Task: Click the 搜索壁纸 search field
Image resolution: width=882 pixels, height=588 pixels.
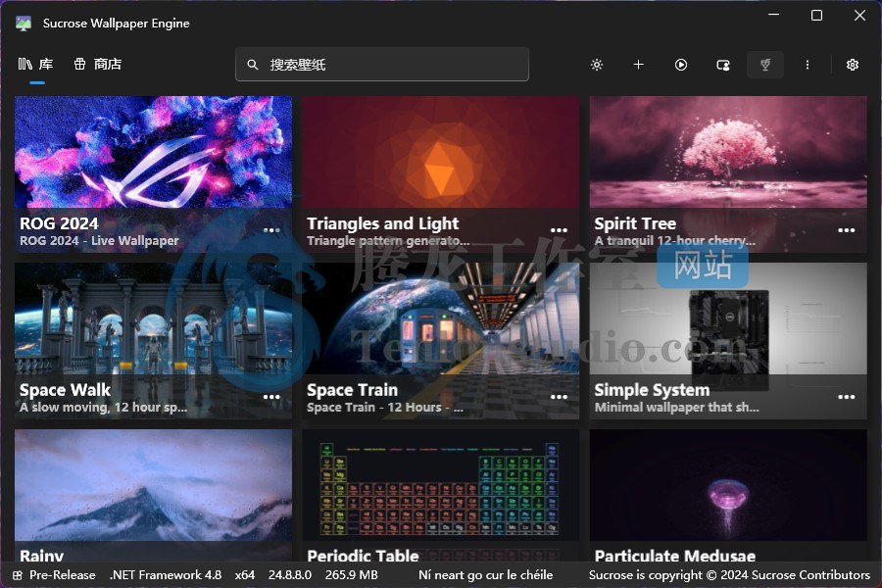Action: point(382,64)
